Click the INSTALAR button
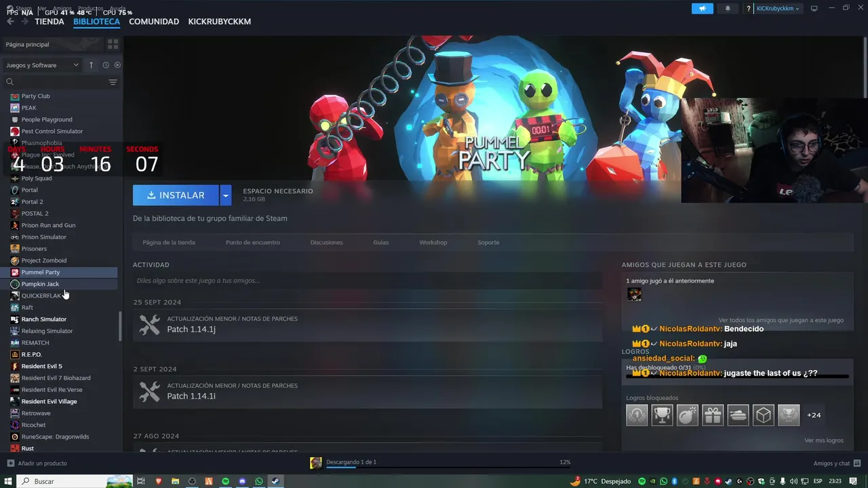The image size is (868, 488). click(176, 195)
